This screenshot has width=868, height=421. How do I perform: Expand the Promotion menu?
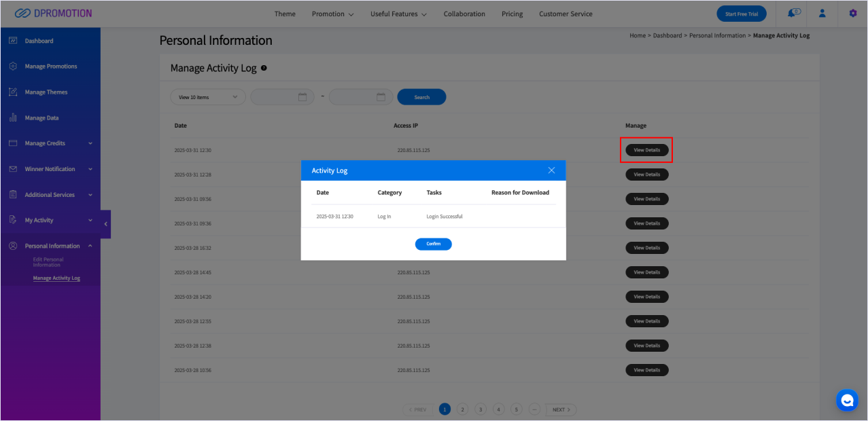tap(332, 14)
